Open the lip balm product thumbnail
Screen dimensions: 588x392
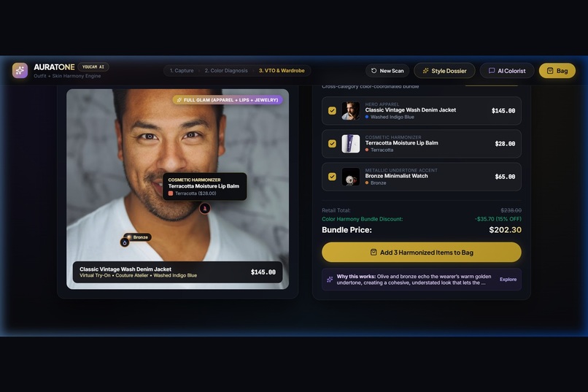tap(351, 144)
